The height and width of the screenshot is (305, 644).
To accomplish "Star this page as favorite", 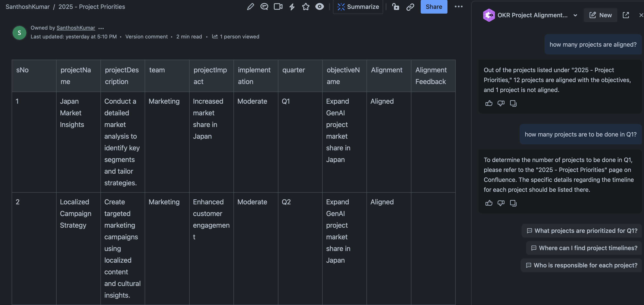I will click(306, 7).
